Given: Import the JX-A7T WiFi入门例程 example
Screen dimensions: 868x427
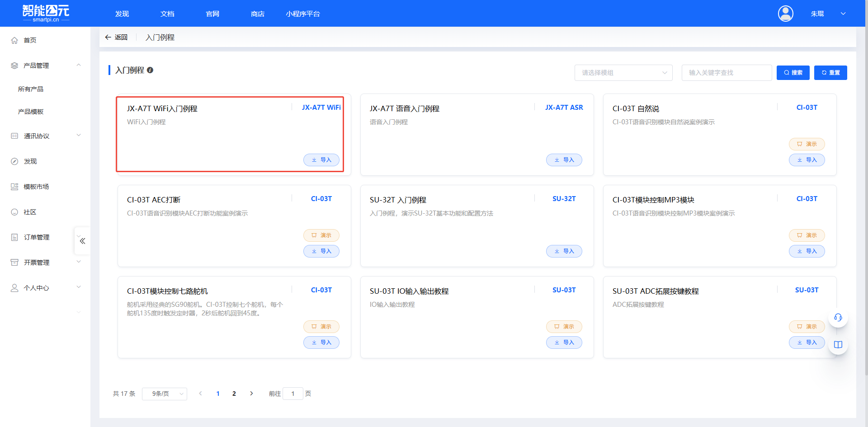Looking at the screenshot, I should [x=321, y=160].
